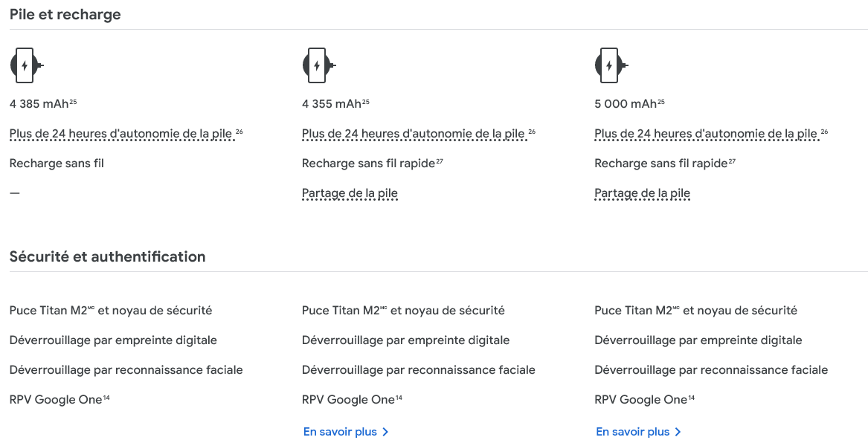Click footnote 27 after the middle Recharge sans fil rapide
The height and width of the screenshot is (440, 868).
click(440, 161)
